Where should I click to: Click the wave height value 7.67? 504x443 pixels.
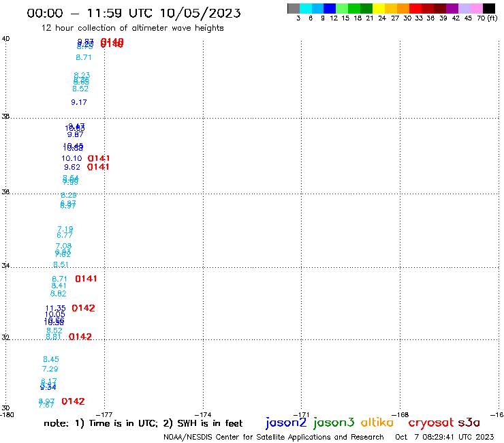(x=46, y=405)
